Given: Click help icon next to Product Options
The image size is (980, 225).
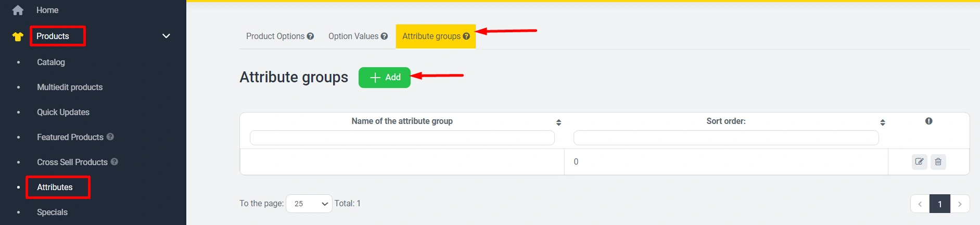Looking at the screenshot, I should [310, 36].
